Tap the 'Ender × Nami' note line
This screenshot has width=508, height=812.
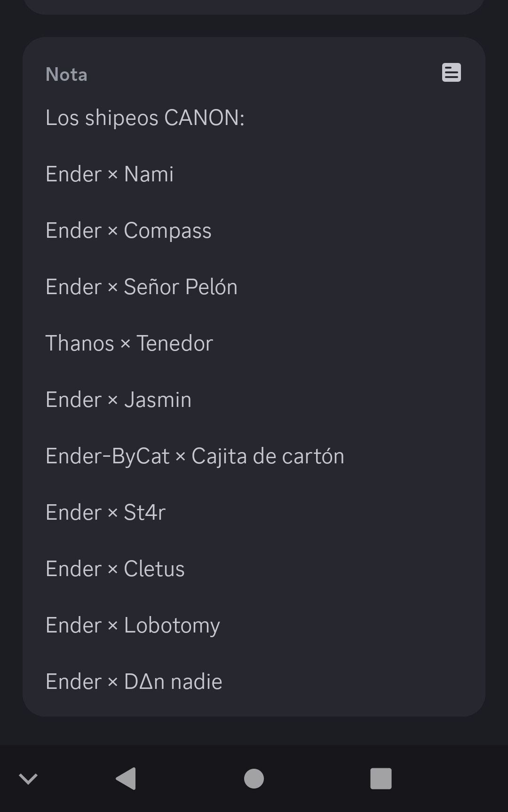click(110, 174)
